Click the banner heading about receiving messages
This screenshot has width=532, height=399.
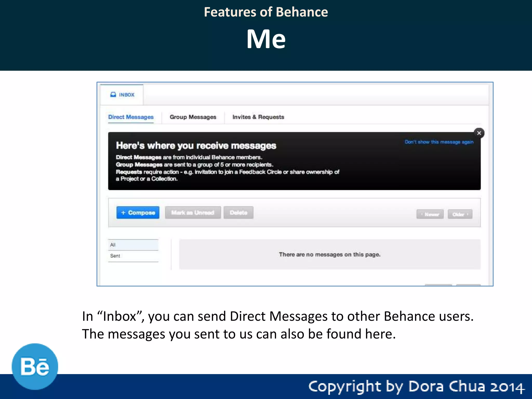click(196, 146)
